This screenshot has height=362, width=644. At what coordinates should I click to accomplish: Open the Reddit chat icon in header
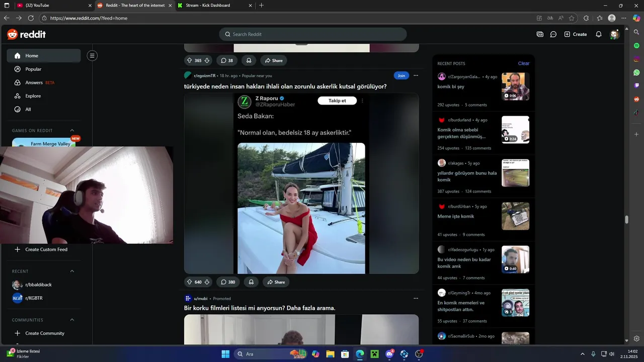[x=553, y=34]
